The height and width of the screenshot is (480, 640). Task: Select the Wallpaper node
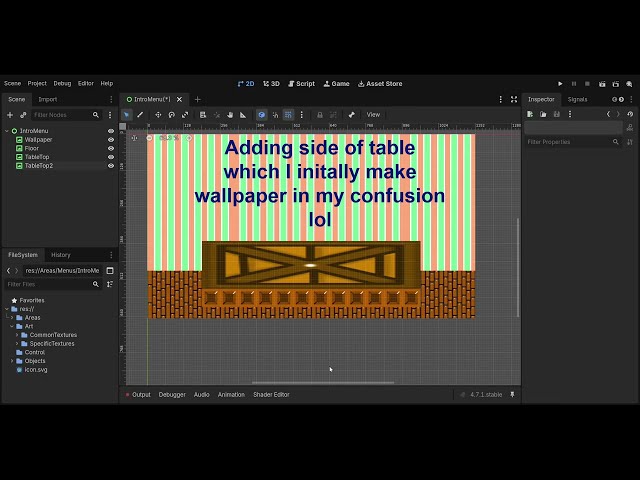click(38, 140)
